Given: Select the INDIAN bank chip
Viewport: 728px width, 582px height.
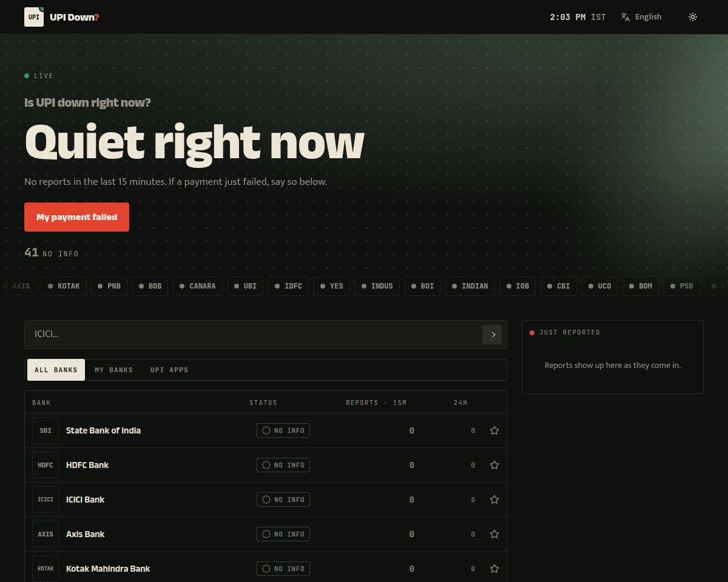Looking at the screenshot, I should click(470, 286).
